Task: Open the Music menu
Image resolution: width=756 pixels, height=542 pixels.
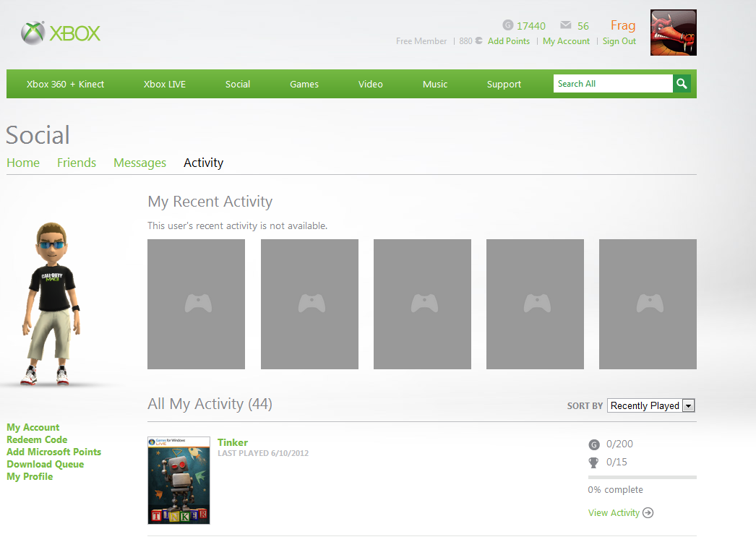Action: (435, 84)
